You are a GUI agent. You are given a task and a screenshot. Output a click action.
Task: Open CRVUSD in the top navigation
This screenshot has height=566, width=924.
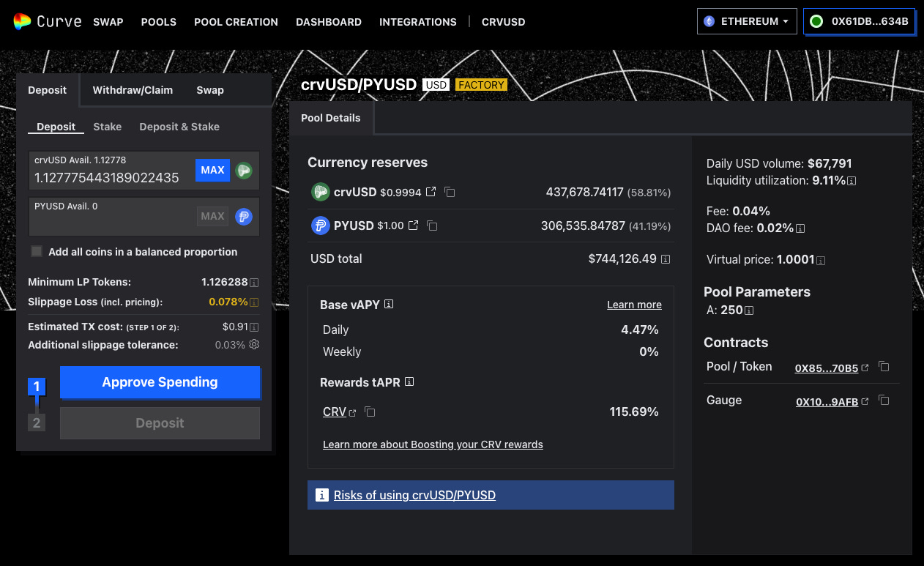(504, 22)
